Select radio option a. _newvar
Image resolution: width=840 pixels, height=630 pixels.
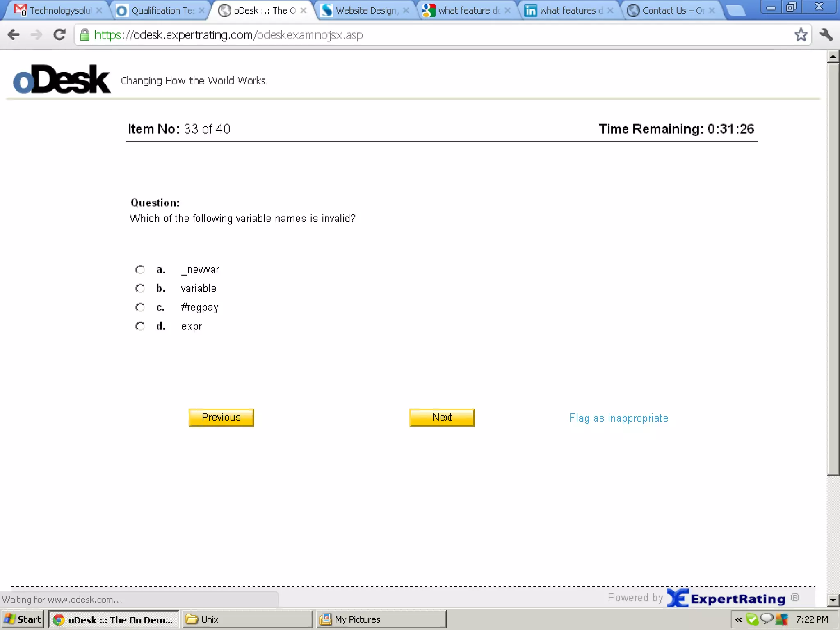140,269
